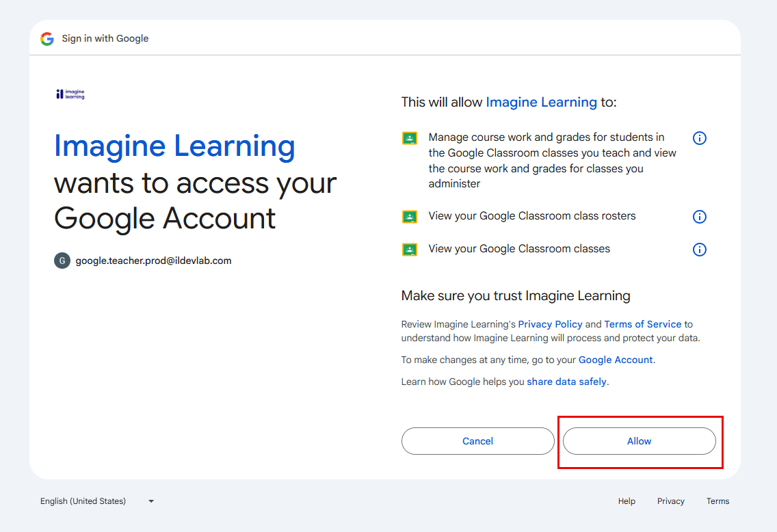The width and height of the screenshot is (777, 532).
Task: Open the Terms footer link
Action: click(x=717, y=501)
